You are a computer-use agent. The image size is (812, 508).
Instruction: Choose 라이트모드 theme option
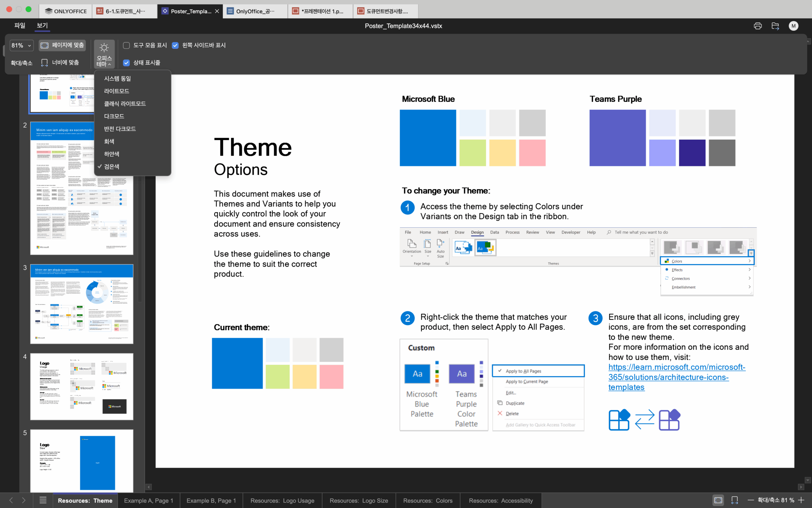[x=133, y=91]
